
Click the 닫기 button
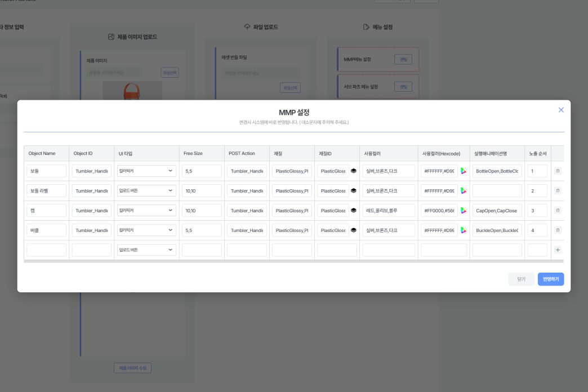(x=521, y=279)
